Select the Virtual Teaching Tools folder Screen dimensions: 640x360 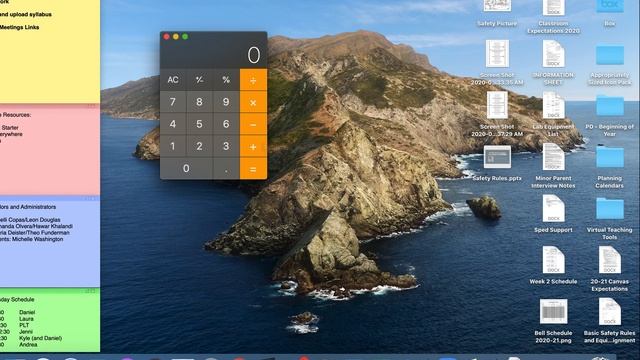coord(610,209)
